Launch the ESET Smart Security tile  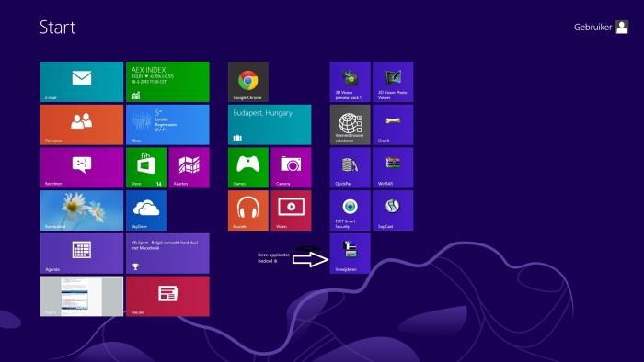click(351, 210)
